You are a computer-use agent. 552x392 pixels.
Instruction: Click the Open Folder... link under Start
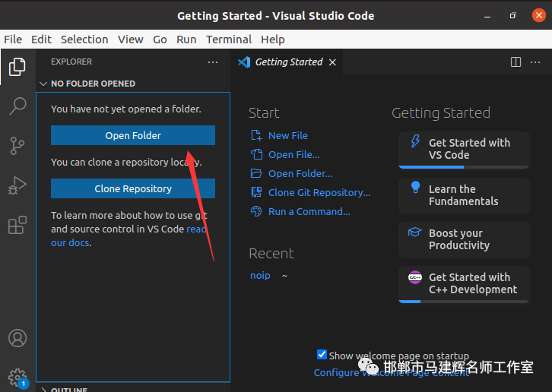click(x=300, y=173)
